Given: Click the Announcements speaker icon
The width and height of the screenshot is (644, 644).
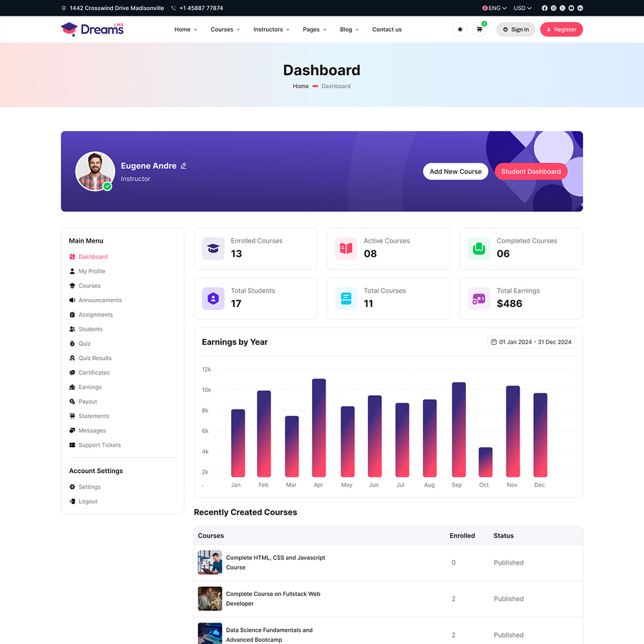Looking at the screenshot, I should pyautogui.click(x=72, y=300).
